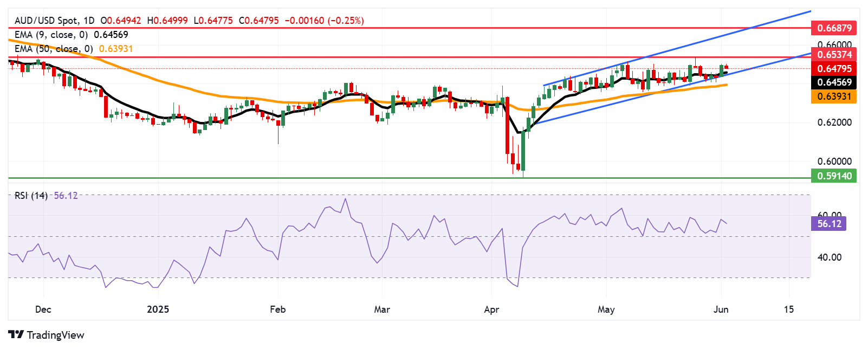
Task: Click the red 0.64795 current price label
Action: pyautogui.click(x=834, y=68)
